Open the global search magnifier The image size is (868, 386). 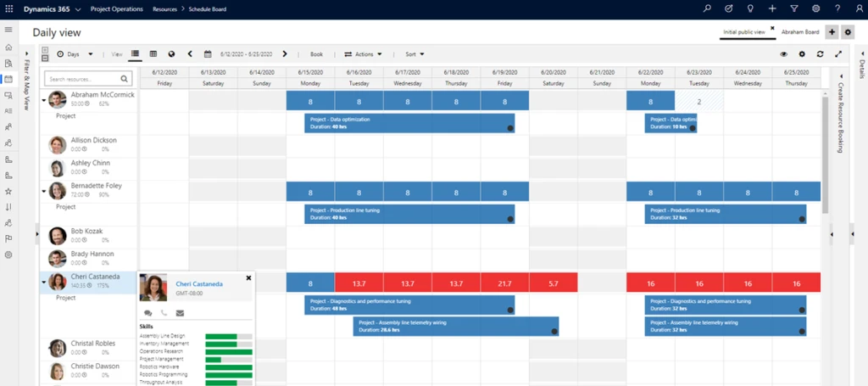tap(707, 8)
